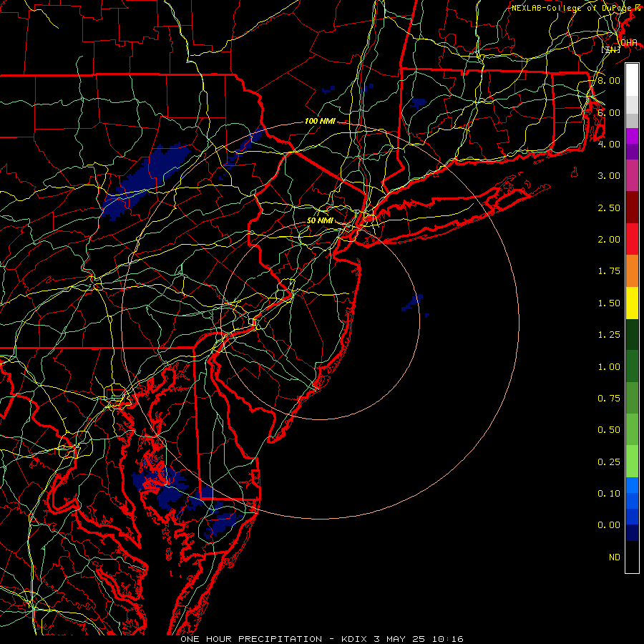Image resolution: width=644 pixels, height=644 pixels.
Task: Click the black ND legend swatch
Action: pyautogui.click(x=632, y=557)
